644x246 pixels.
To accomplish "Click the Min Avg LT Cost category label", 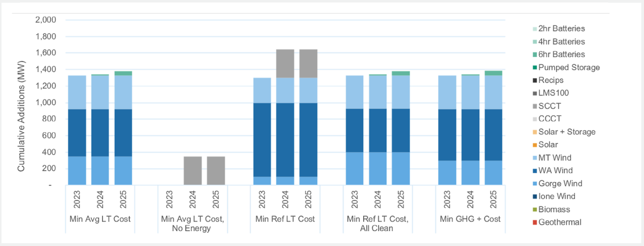I will coord(100,219).
